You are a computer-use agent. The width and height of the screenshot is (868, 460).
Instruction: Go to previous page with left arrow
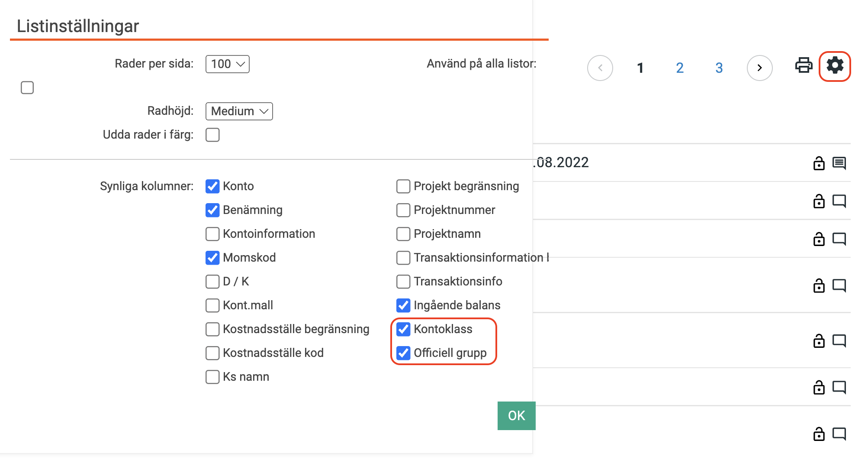pyautogui.click(x=600, y=68)
